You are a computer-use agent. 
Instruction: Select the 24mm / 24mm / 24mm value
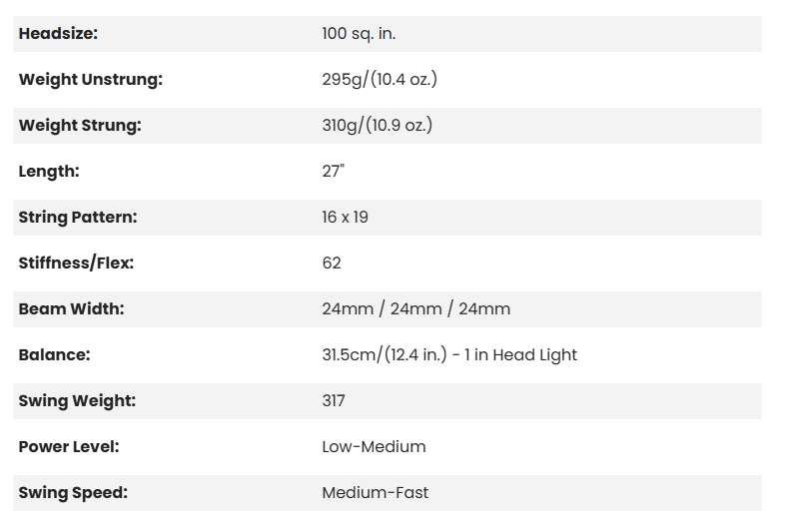415,309
